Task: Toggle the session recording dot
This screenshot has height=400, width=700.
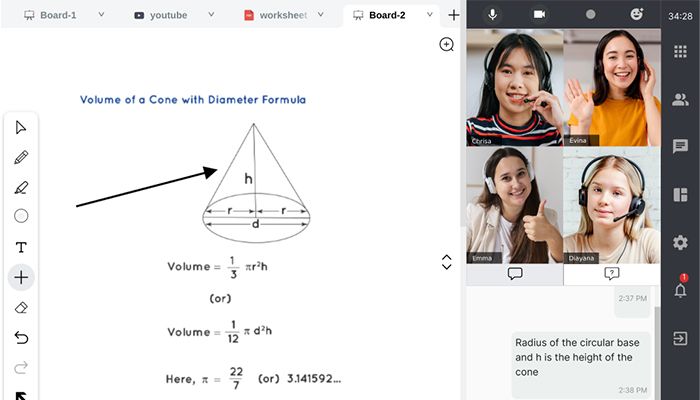Action: [x=590, y=14]
